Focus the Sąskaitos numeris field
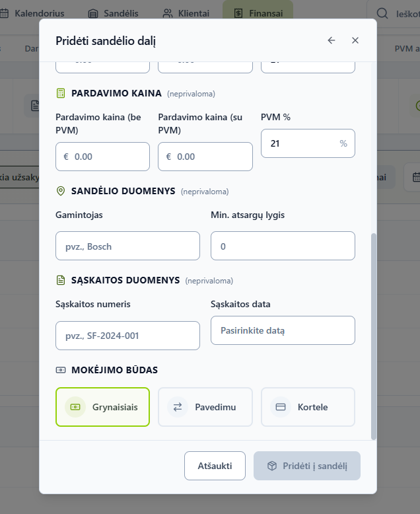420x514 pixels. tap(127, 336)
